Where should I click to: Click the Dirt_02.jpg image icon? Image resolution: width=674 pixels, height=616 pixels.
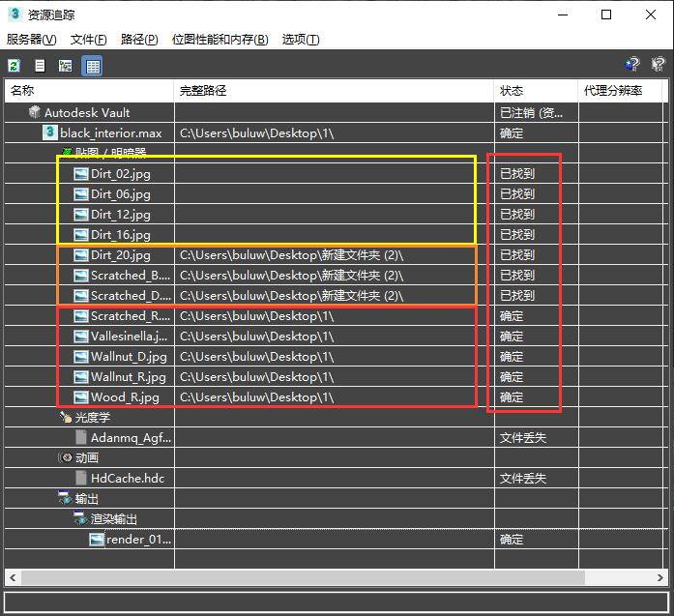(81, 174)
